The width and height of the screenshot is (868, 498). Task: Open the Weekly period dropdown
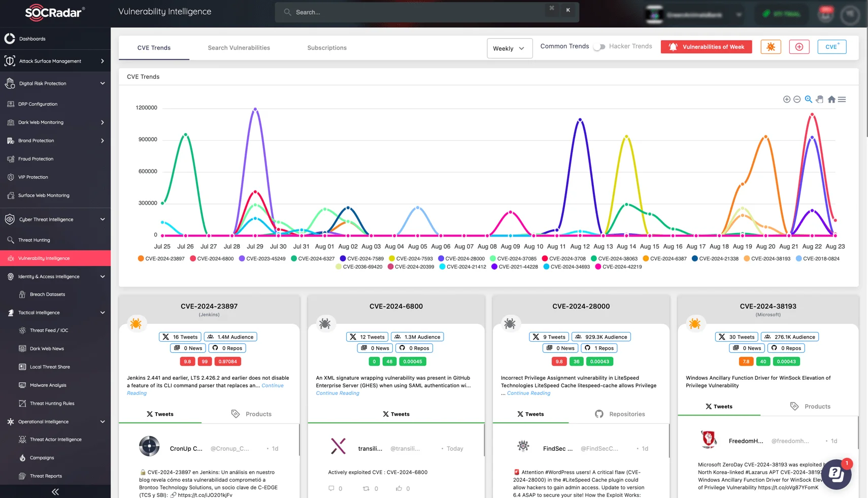[x=510, y=48]
